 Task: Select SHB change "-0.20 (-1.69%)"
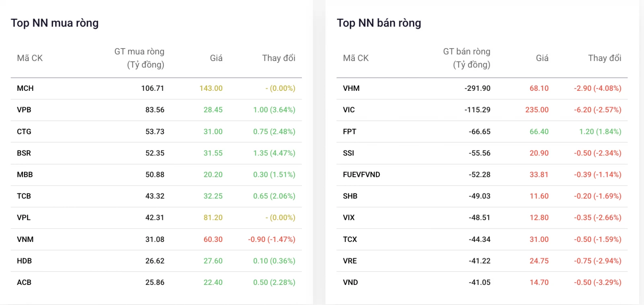click(598, 196)
